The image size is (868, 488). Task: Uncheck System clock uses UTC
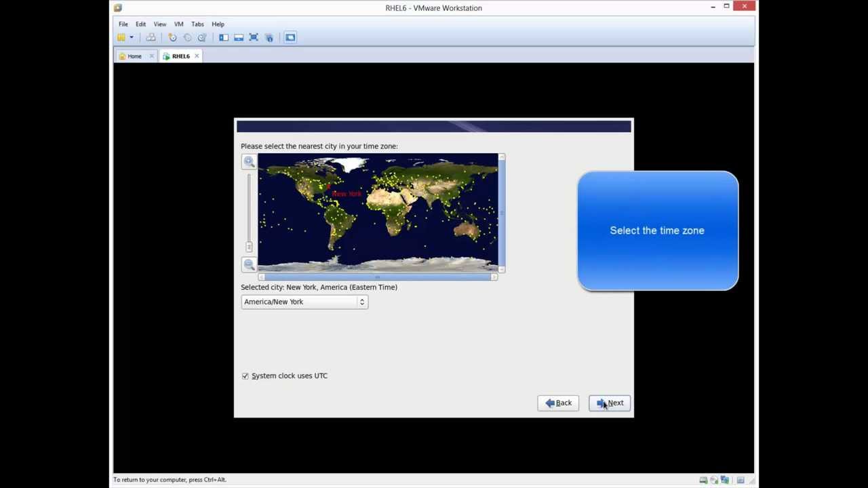point(245,375)
